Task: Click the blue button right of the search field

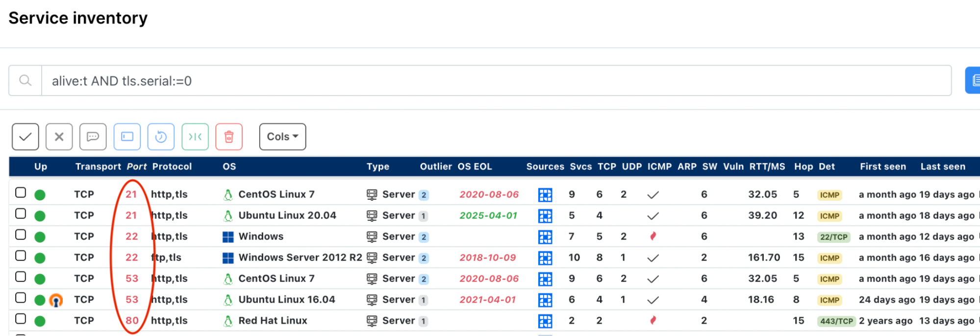Action: click(973, 80)
